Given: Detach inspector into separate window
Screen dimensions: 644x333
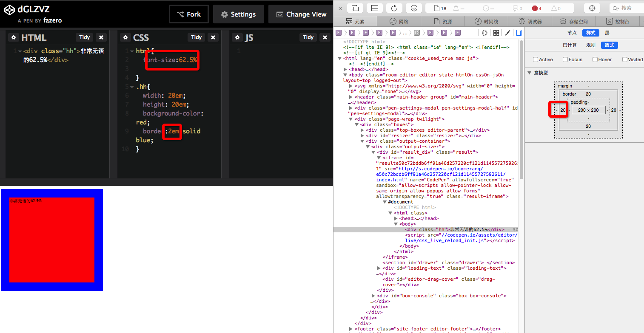Looking at the screenshot, I should click(356, 8).
